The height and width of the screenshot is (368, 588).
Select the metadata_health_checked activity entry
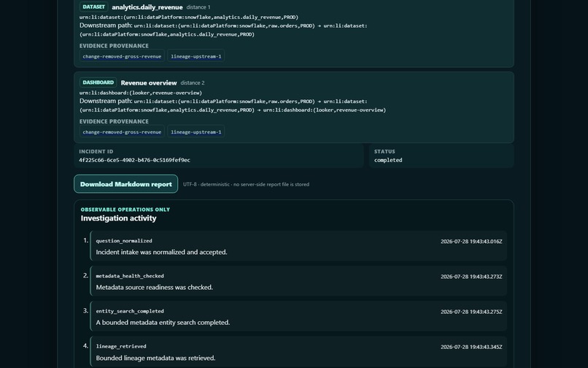[x=298, y=281]
